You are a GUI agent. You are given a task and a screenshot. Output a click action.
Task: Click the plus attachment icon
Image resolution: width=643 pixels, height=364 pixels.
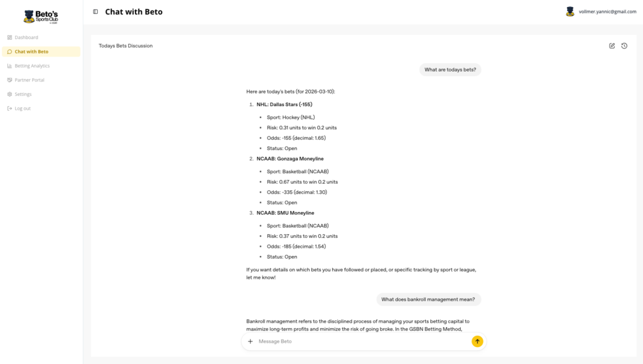251,341
